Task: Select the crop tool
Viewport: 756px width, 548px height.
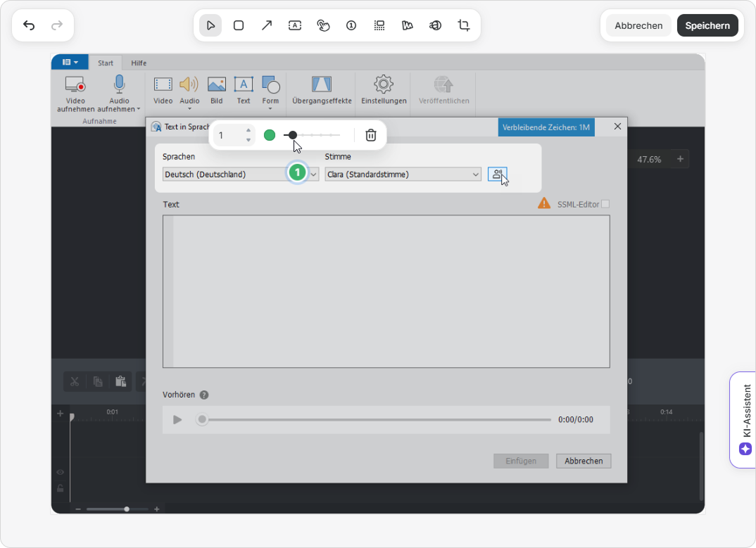Action: click(464, 25)
